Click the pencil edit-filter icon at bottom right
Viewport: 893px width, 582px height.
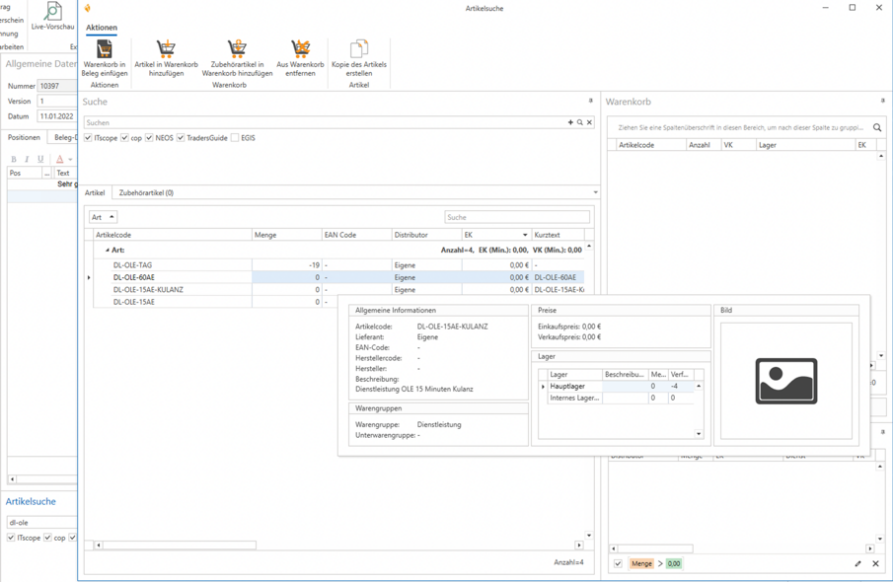(x=858, y=564)
